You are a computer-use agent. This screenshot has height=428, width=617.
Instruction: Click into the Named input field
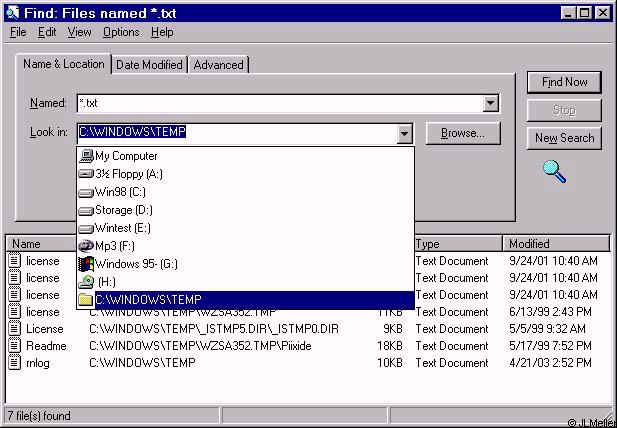[x=280, y=103]
